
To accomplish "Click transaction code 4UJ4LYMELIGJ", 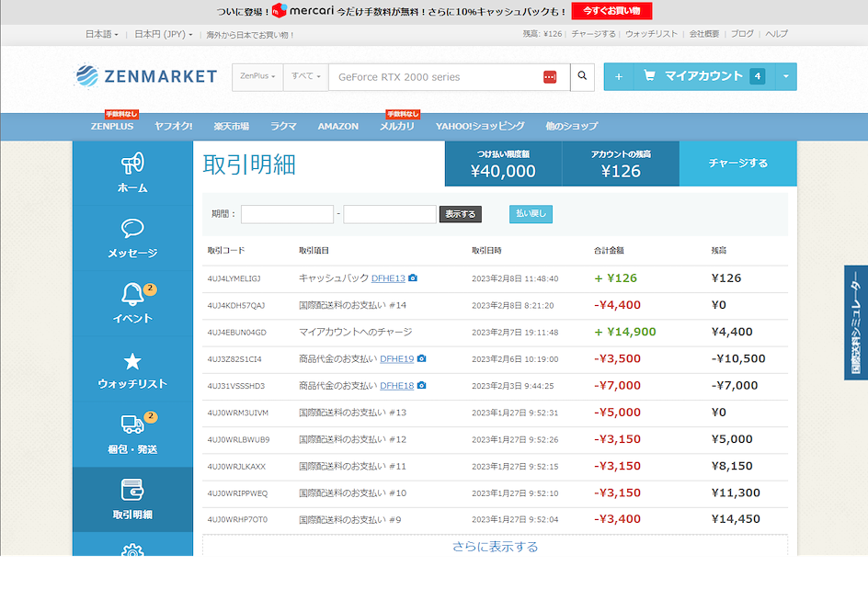I will click(234, 278).
